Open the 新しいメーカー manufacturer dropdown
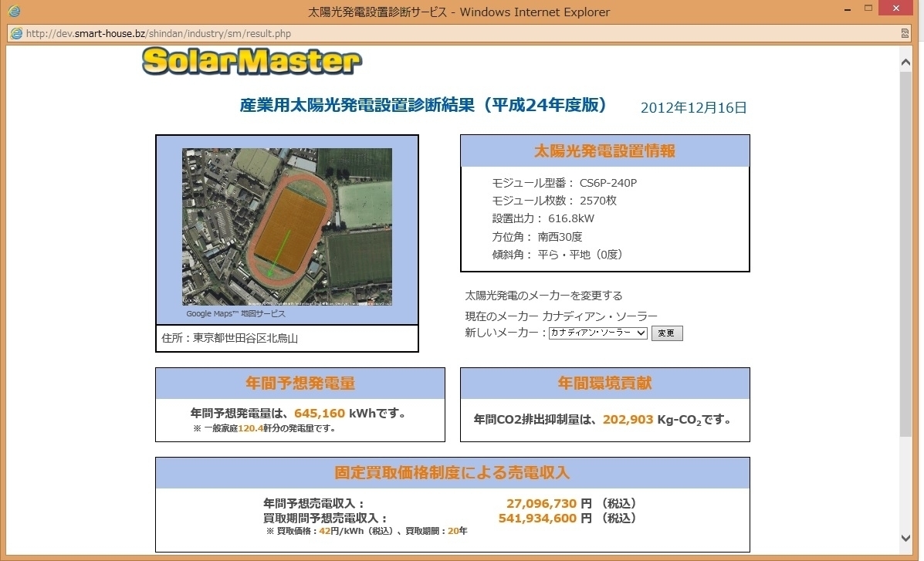This screenshot has width=924, height=561. (x=597, y=333)
